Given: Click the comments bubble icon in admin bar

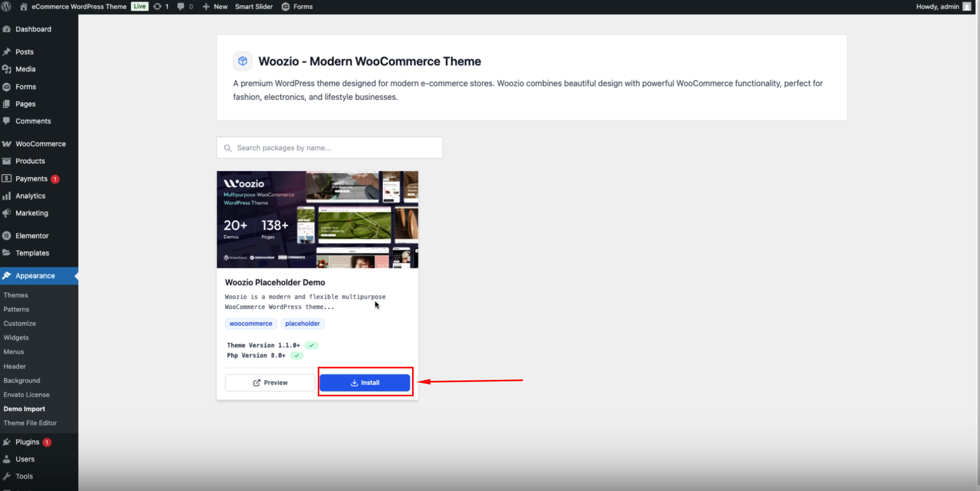Looking at the screenshot, I should [x=181, y=6].
